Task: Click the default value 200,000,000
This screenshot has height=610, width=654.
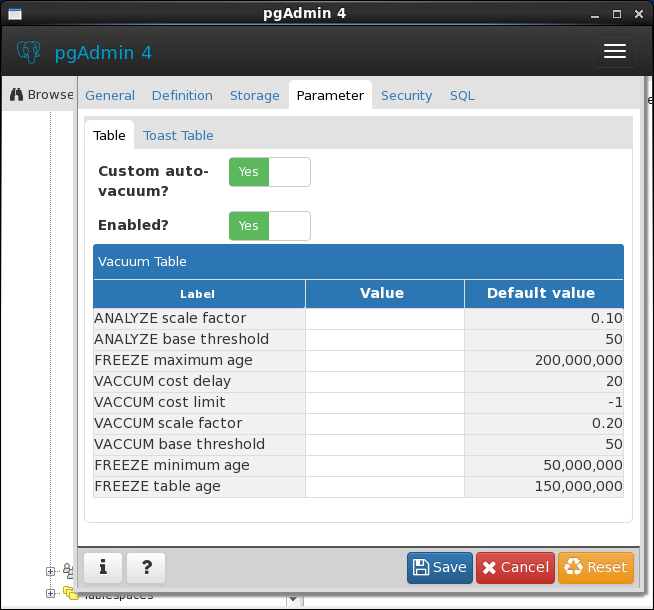Action: coord(579,361)
